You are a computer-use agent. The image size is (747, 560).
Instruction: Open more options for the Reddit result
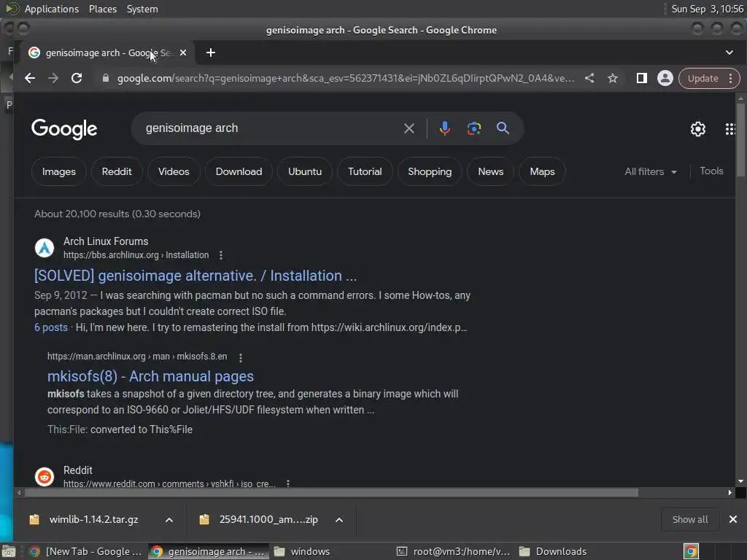coord(288,483)
